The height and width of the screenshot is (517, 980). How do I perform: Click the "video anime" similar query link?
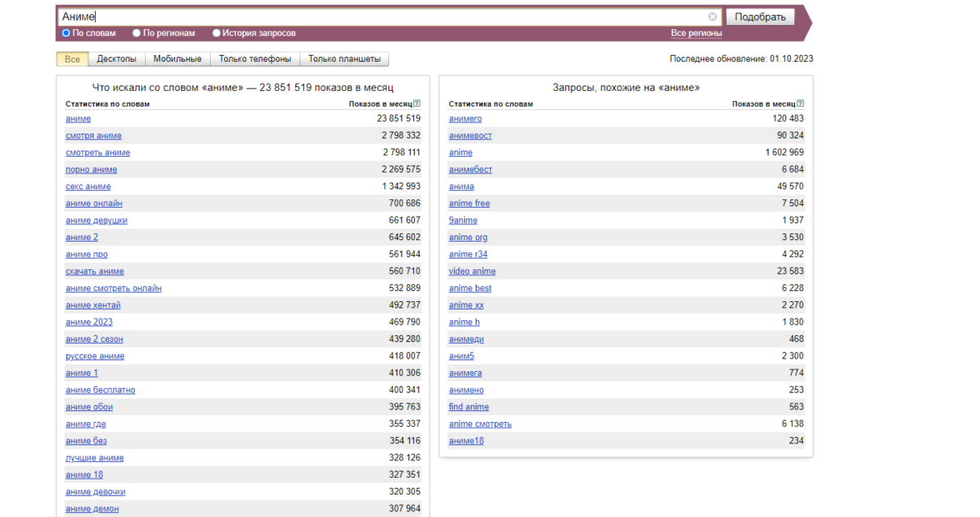[x=472, y=271]
